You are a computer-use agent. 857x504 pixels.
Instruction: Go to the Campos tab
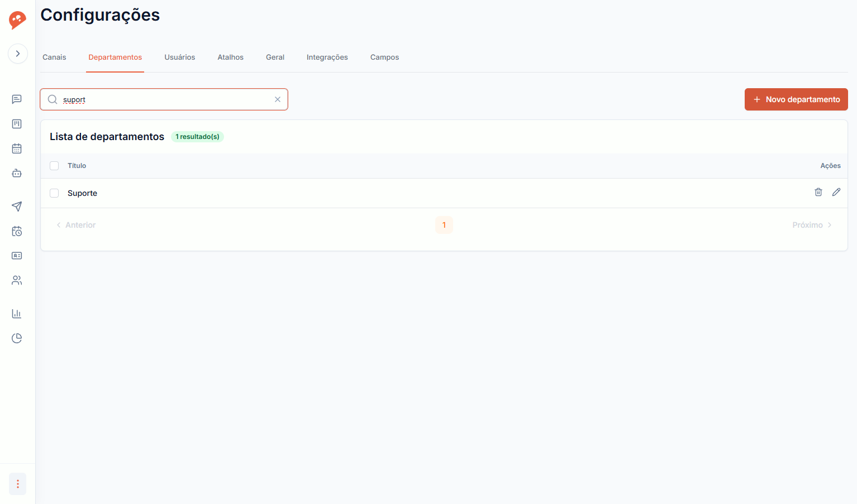(x=385, y=57)
